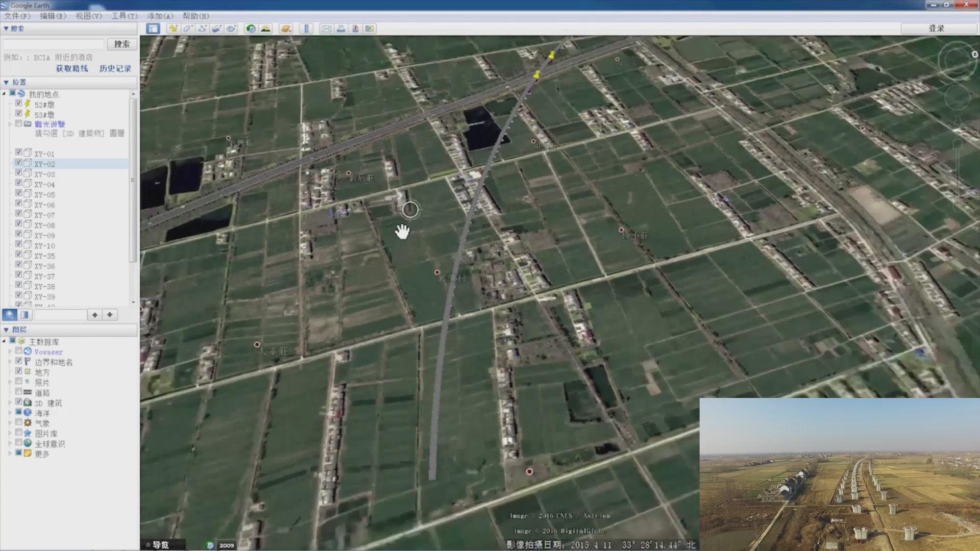Open the 视图(V) menu

click(x=89, y=16)
